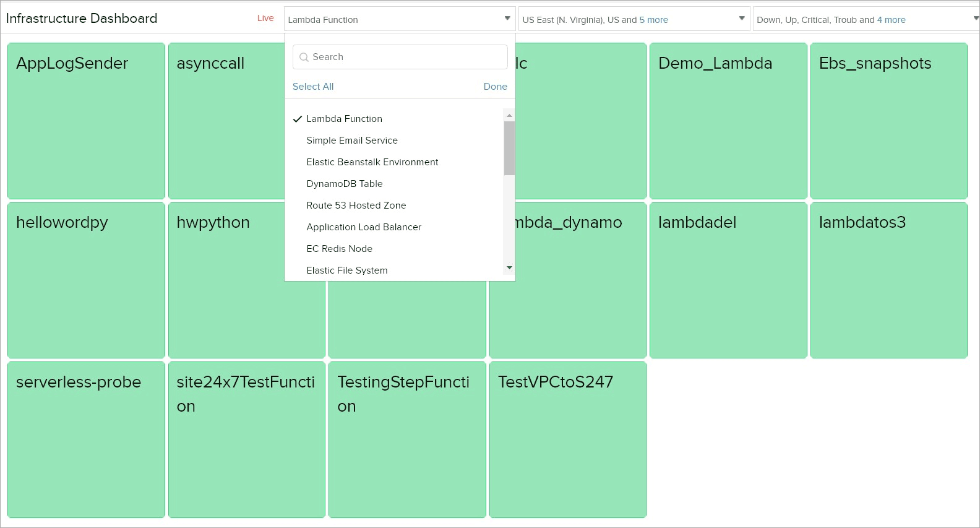This screenshot has height=528, width=980.
Task: Open the AppLogSender green tile
Action: pyautogui.click(x=86, y=121)
